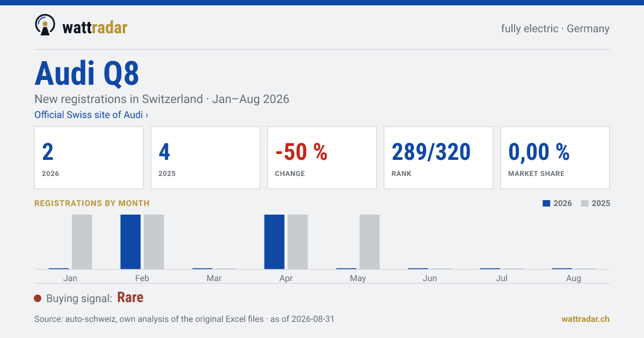Select the 2026 registrations stat card
The image size is (644, 338).
pyautogui.click(x=89, y=158)
